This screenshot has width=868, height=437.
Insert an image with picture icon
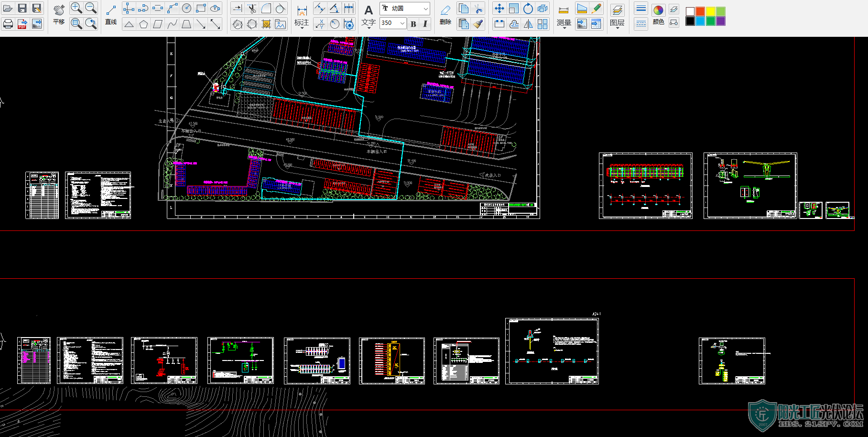pos(281,24)
